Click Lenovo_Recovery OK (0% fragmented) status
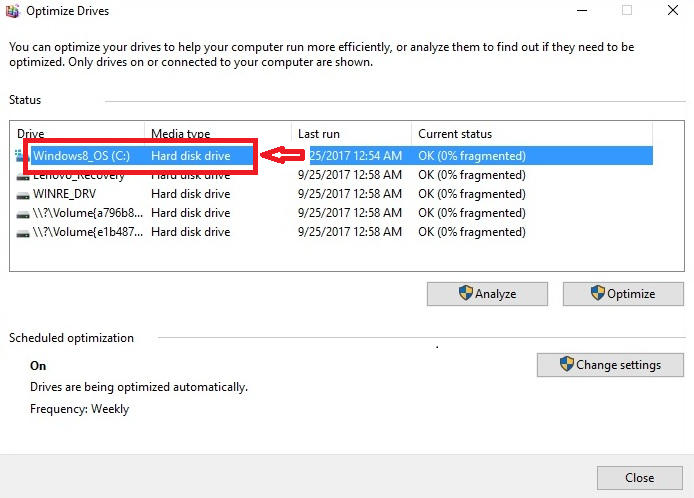The image size is (694, 498). tap(472, 175)
